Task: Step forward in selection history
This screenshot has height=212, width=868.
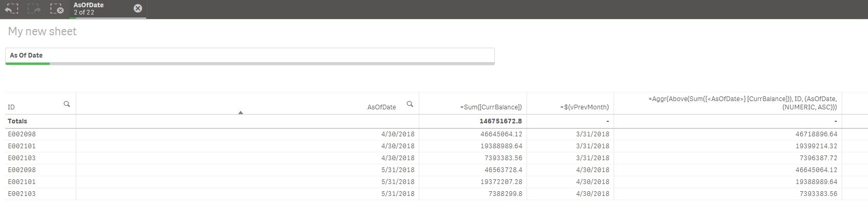Action: pyautogui.click(x=34, y=9)
